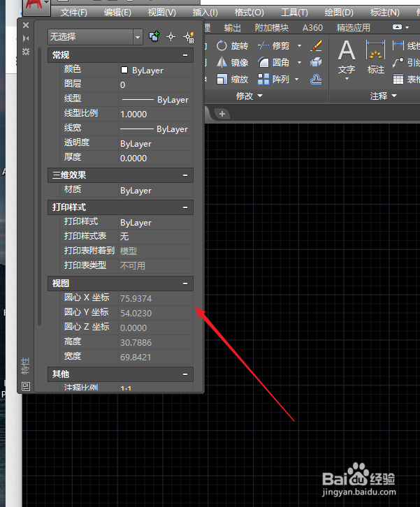Screen dimensions: 420x507
Task: Click the table tool icon
Action: (398, 79)
